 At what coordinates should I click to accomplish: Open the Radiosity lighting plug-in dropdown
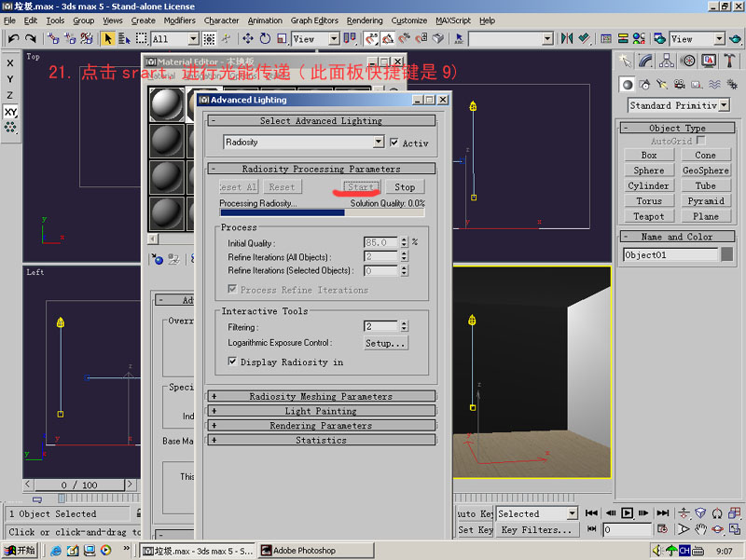379,142
